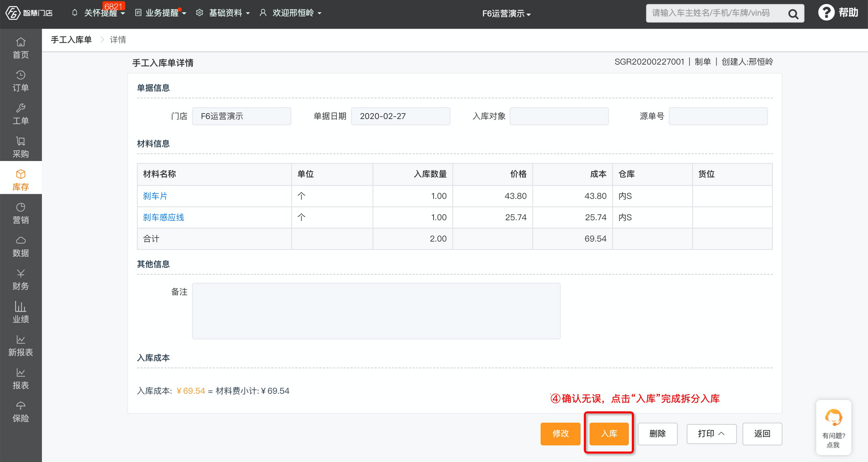Click the 返回 back button
This screenshot has height=462, width=868.
pyautogui.click(x=762, y=434)
